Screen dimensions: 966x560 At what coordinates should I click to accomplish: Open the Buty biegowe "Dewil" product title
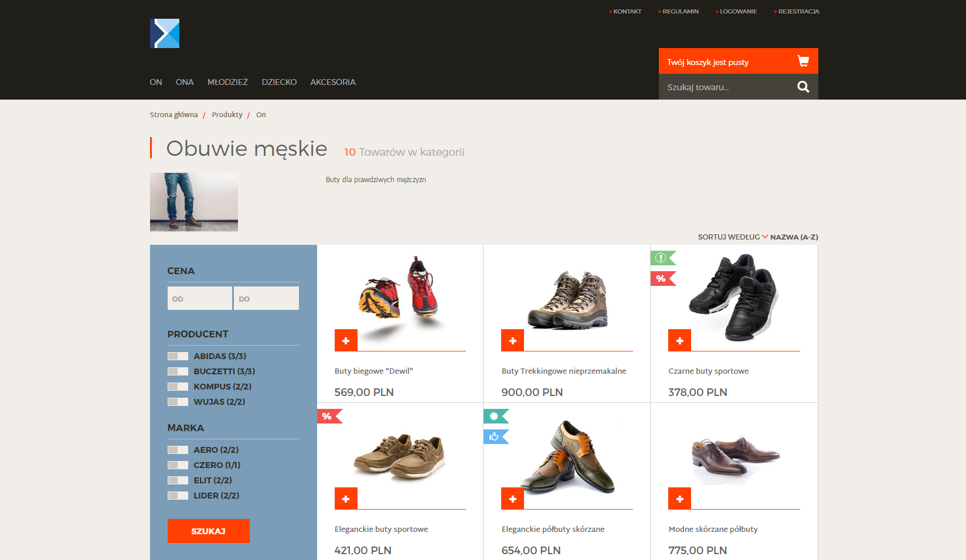pos(374,371)
